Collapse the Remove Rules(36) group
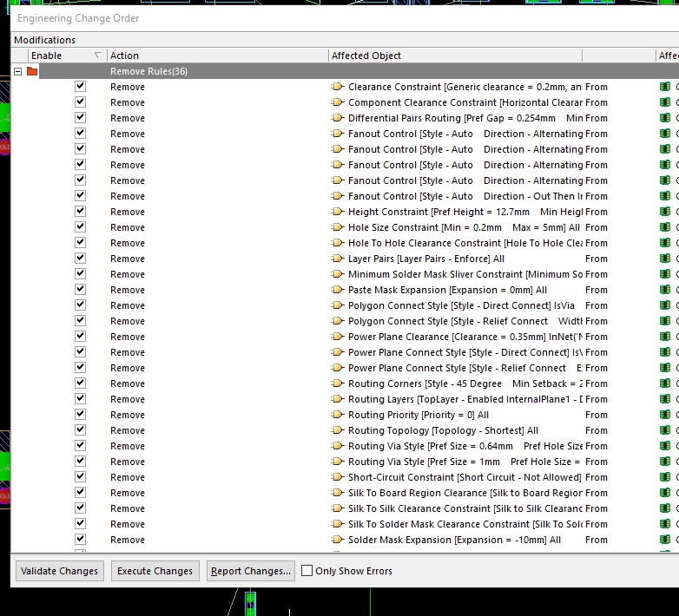The width and height of the screenshot is (679, 616). (18, 71)
